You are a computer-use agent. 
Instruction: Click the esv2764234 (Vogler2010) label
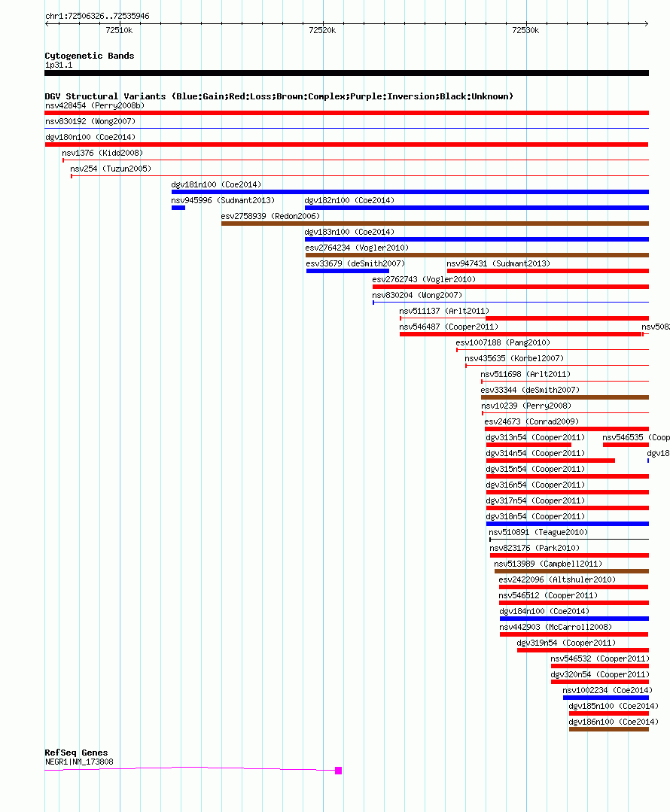pos(357,248)
